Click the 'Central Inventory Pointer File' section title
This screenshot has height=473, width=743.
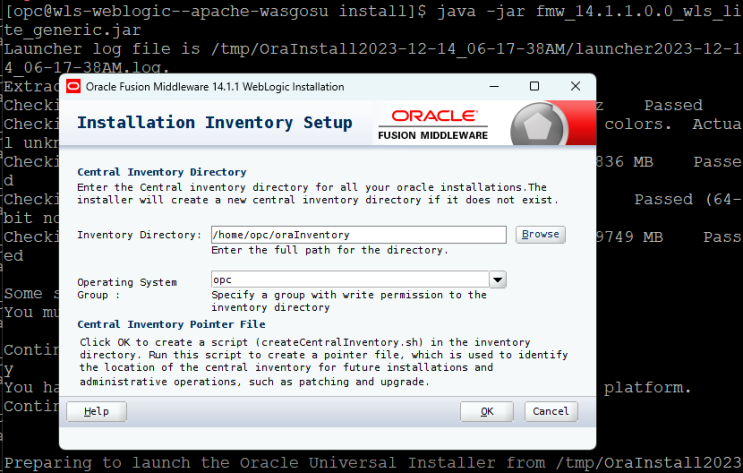171,325
